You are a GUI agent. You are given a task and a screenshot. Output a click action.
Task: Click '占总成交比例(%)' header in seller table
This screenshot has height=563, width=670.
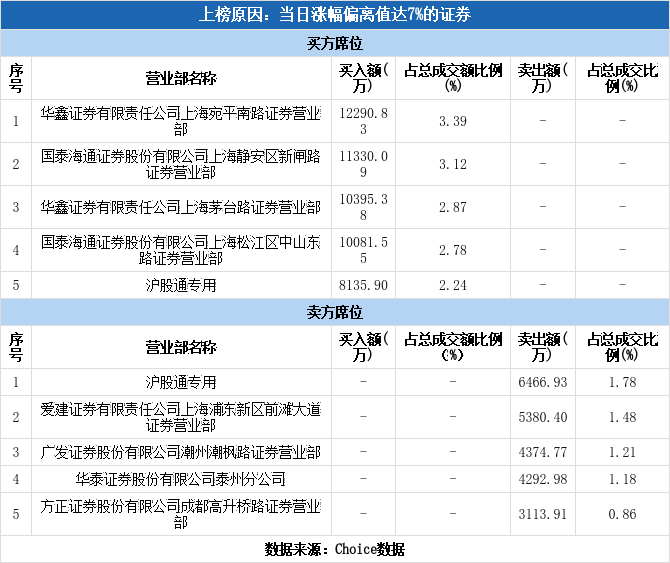tap(623, 347)
